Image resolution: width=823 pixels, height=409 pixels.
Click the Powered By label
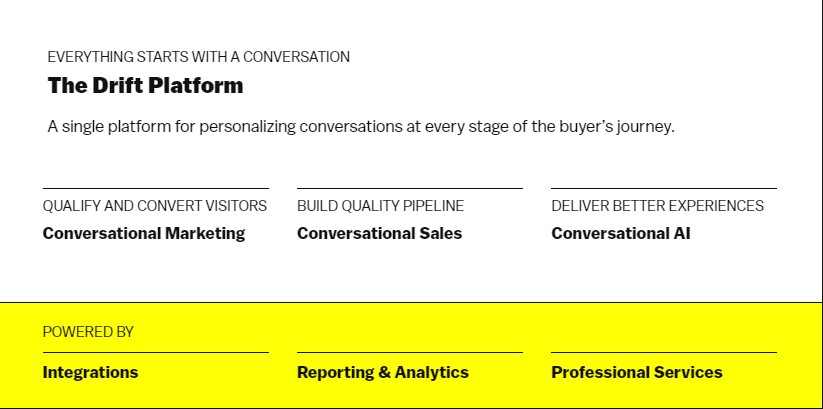88,332
